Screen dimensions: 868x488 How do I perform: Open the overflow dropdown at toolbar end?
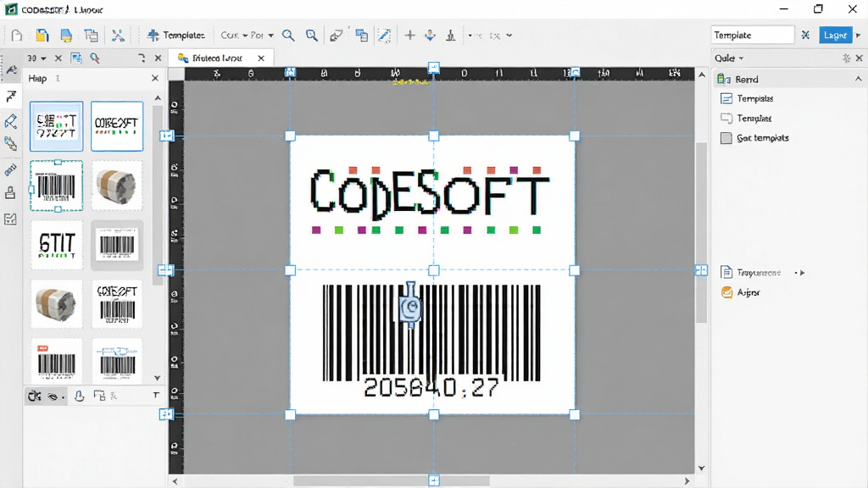coord(509,36)
